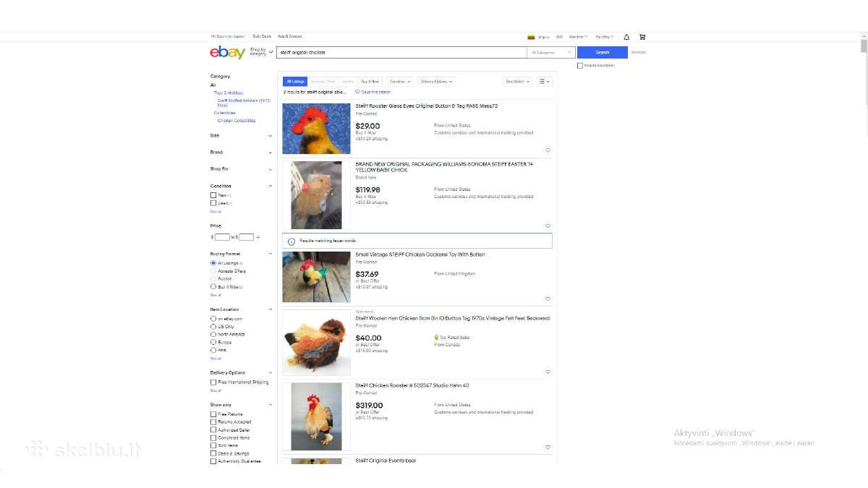
Task: Open the list view options dropdown
Action: (x=544, y=82)
